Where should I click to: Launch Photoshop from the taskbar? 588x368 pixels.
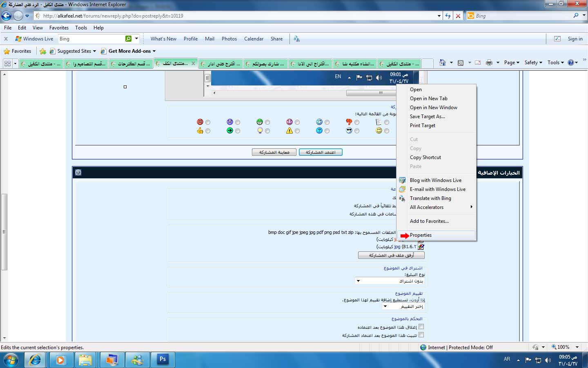click(x=163, y=359)
